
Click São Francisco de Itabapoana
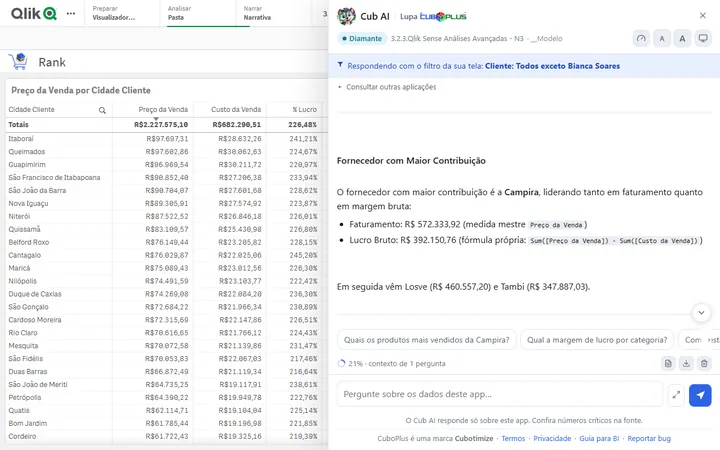54,177
